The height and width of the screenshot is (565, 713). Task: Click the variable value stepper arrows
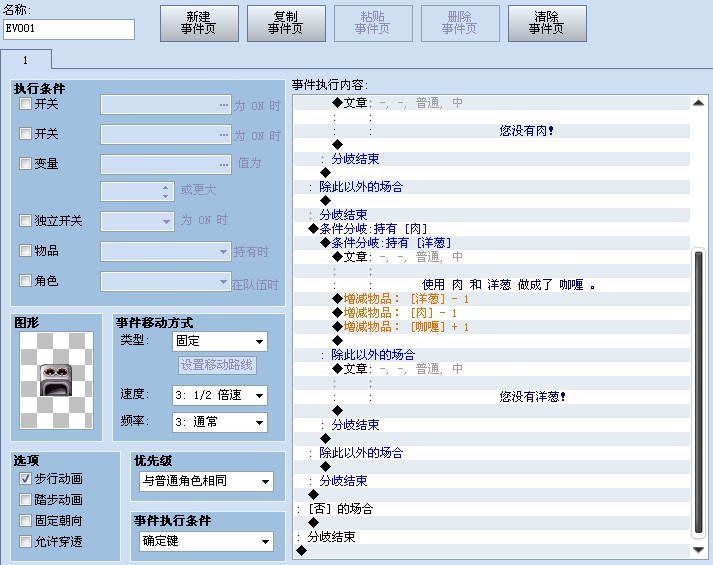click(x=166, y=192)
